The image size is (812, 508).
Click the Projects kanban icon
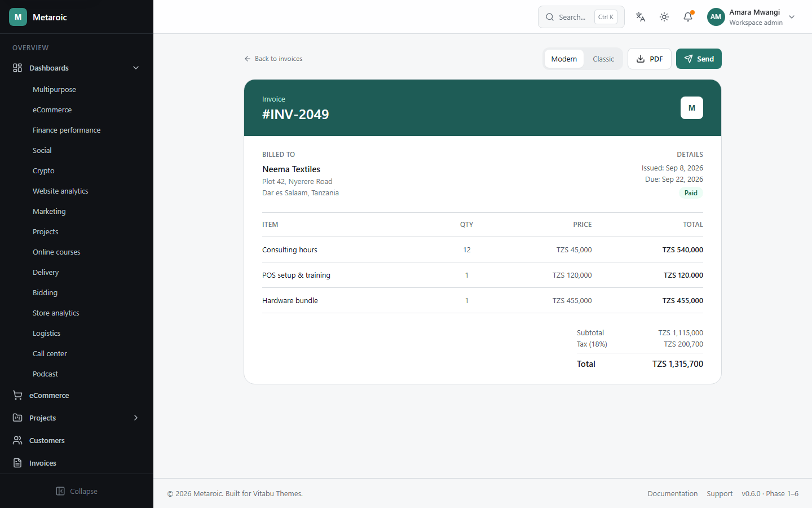(17, 418)
